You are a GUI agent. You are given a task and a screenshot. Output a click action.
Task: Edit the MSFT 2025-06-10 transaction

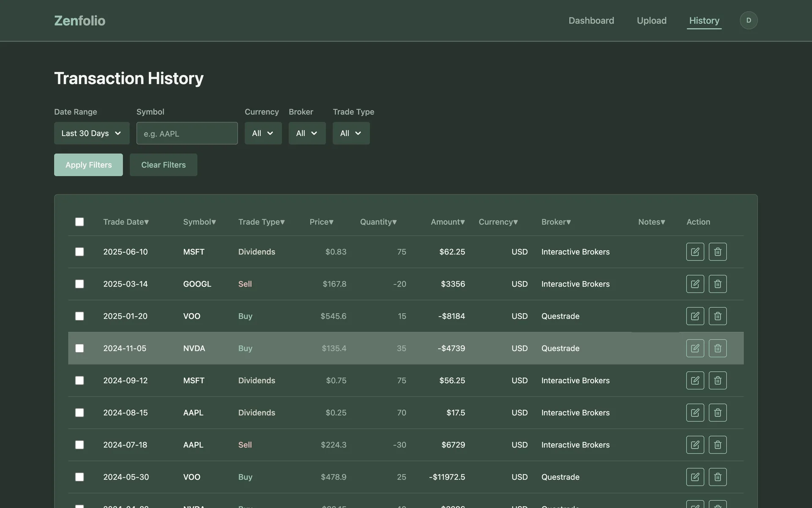(x=695, y=251)
